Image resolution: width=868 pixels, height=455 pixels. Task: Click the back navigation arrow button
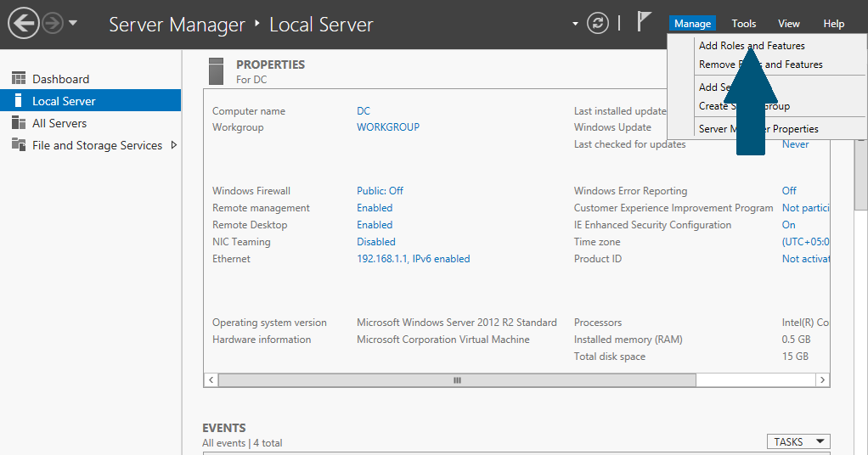24,24
